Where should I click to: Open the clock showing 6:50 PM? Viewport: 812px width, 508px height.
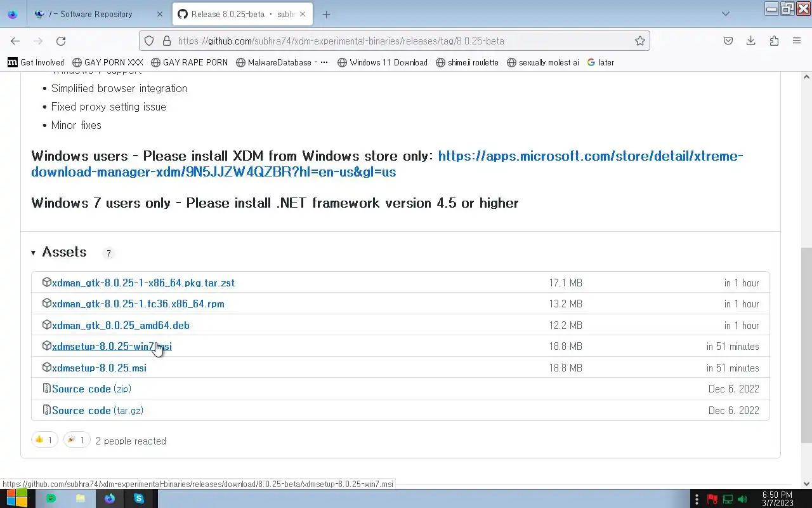point(778,498)
